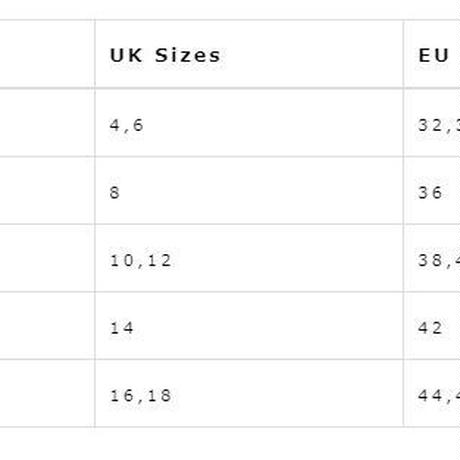Select the UK sizes 16,18 cell
This screenshot has height=460, width=460.
pyautogui.click(x=249, y=393)
